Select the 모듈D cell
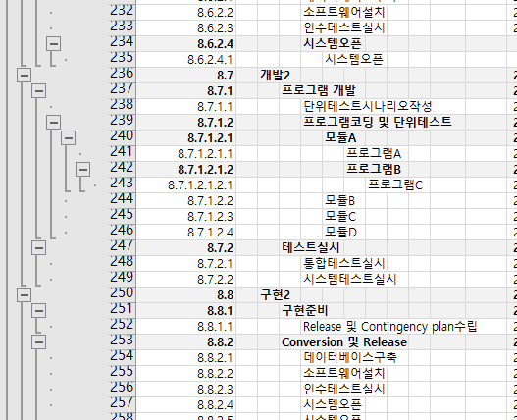Screen dimensions: 517x420 [341, 233]
